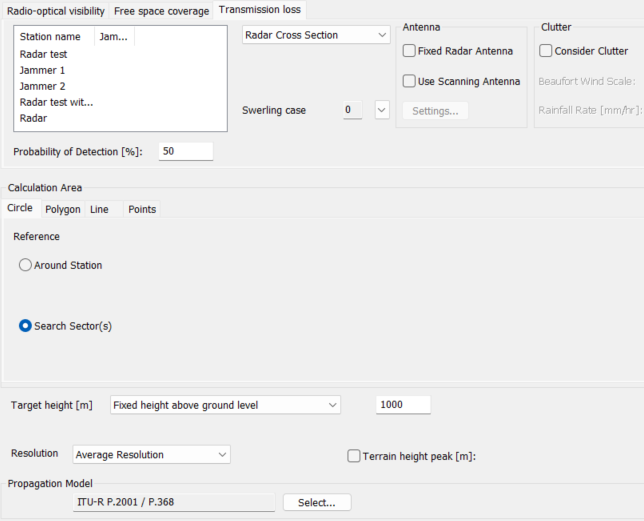This screenshot has height=521, width=644.
Task: Open the Radar Cross Section dropdown
Action: coord(316,35)
